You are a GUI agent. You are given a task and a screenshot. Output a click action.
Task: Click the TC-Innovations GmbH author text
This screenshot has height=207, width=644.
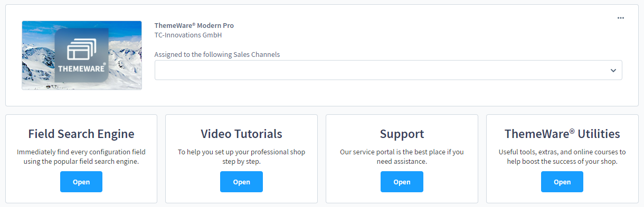[188, 35]
